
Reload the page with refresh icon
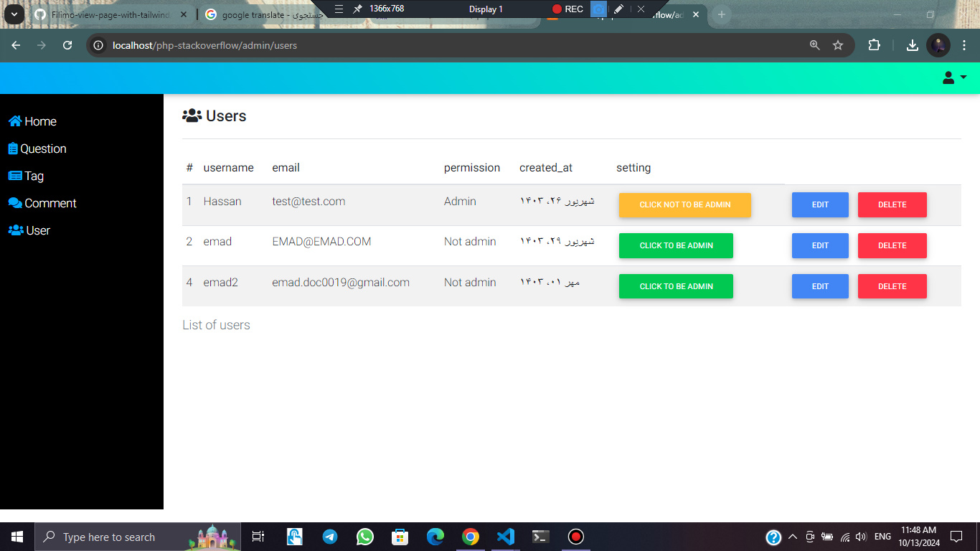(67, 45)
